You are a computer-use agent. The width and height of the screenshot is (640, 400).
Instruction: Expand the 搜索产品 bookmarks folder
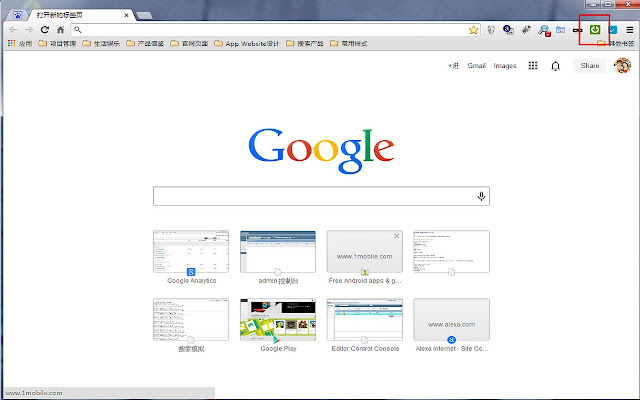pos(305,43)
